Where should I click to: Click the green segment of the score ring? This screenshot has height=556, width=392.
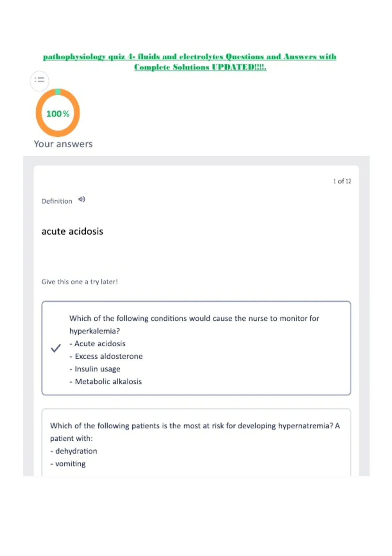pos(58,92)
